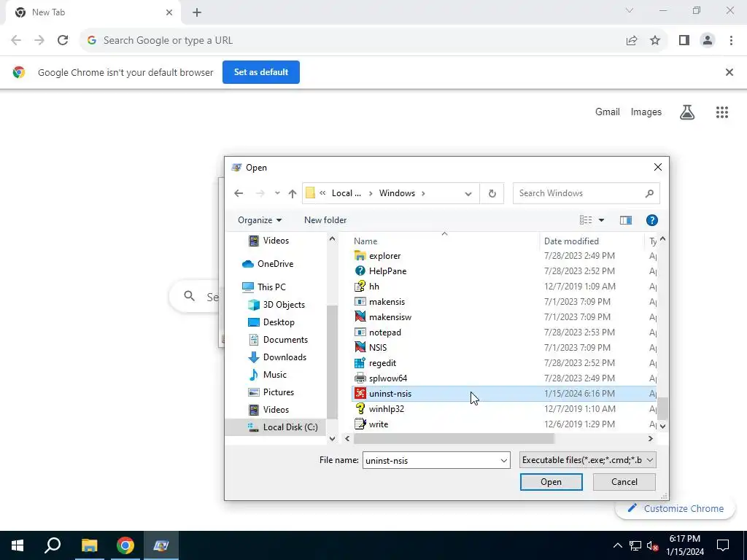Show hidden system tray icons

(617, 545)
